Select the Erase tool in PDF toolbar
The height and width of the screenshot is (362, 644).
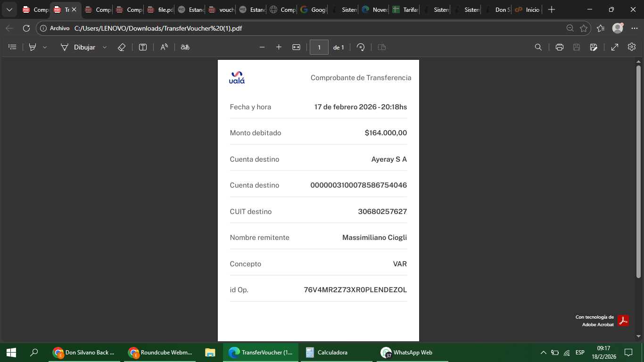121,47
